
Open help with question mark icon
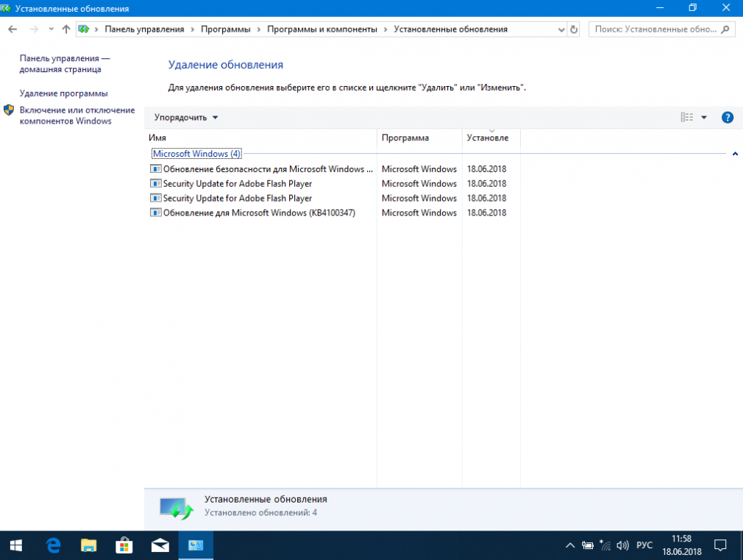728,118
